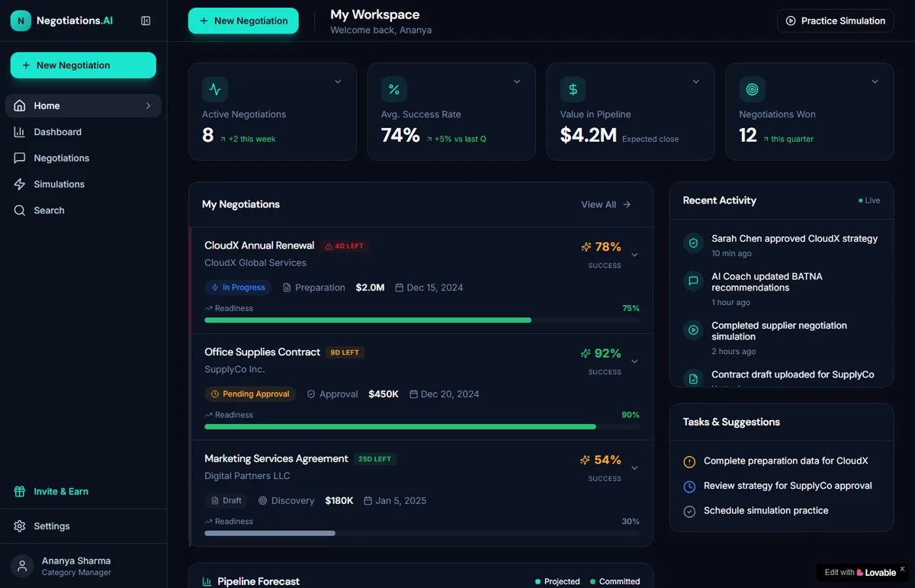915x588 pixels.
Task: Click chat icon beside AI Coach activity
Action: [x=693, y=281]
